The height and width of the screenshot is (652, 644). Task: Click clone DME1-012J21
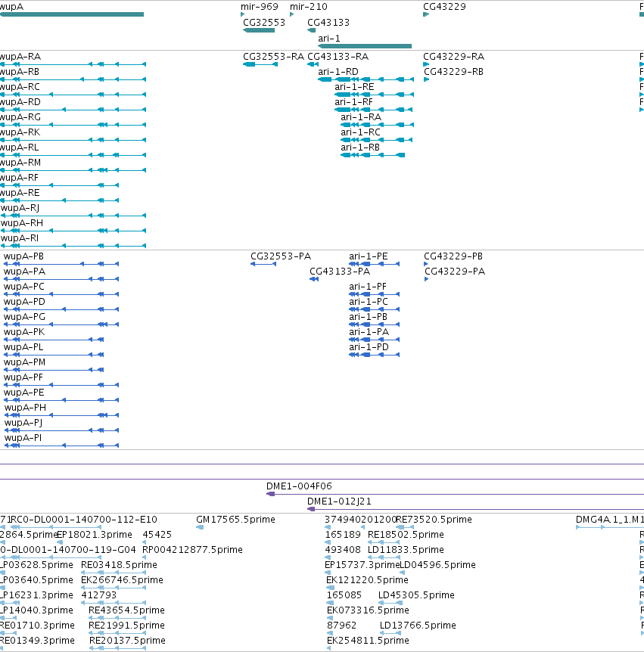(475, 509)
